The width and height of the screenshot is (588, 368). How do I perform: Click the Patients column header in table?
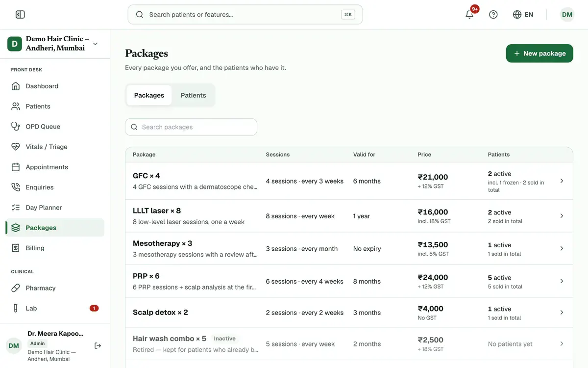point(499,155)
